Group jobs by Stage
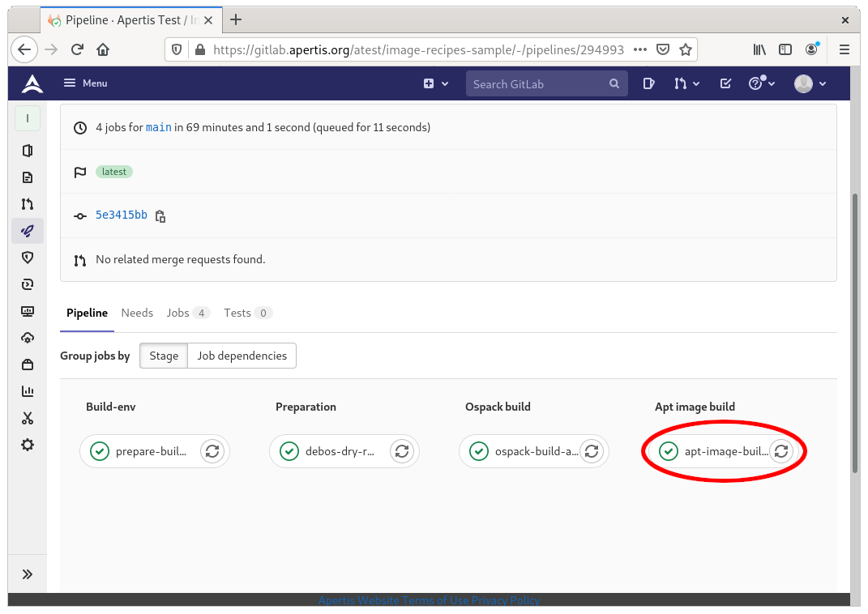 pyautogui.click(x=164, y=356)
